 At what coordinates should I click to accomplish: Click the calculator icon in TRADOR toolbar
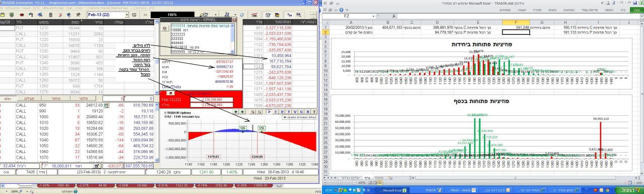[x=50, y=15]
